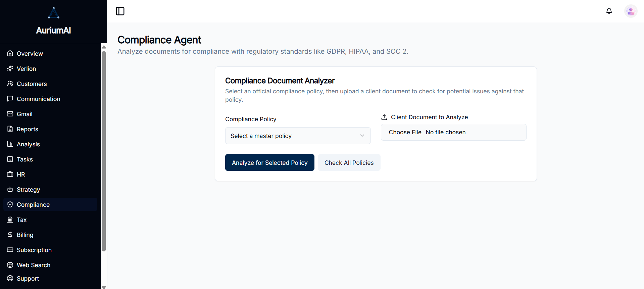644x289 pixels.
Task: Navigate to Customers in the sidebar
Action: click(x=32, y=84)
